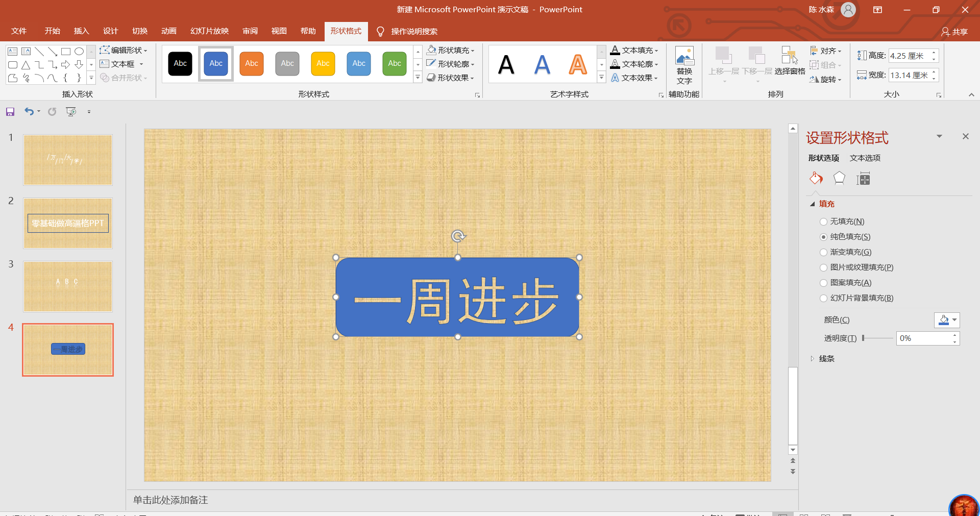
Task: Click the Share (共享) button
Action: 954,32
